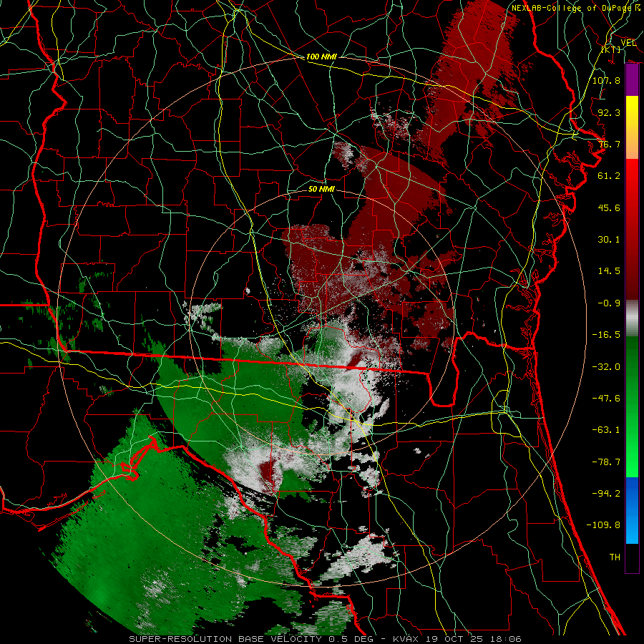
Task: Click the blue segment of the velocity color bar
Action: [x=632, y=510]
